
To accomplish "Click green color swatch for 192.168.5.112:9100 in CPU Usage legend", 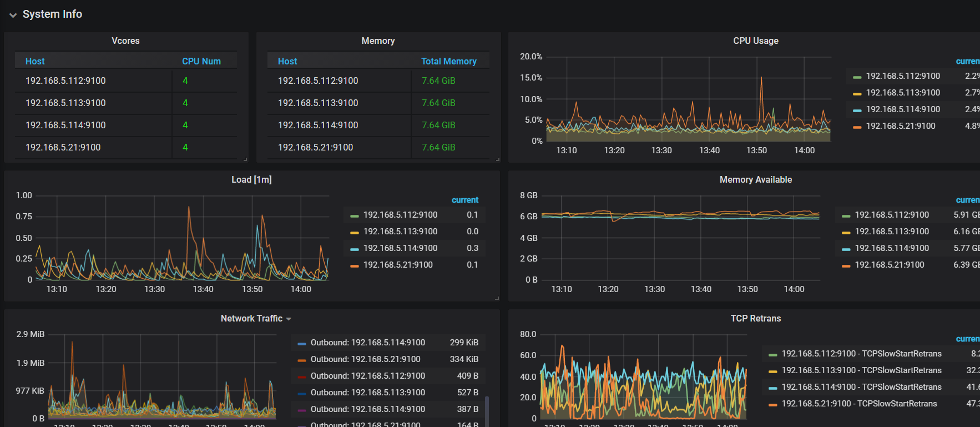I will (857, 77).
